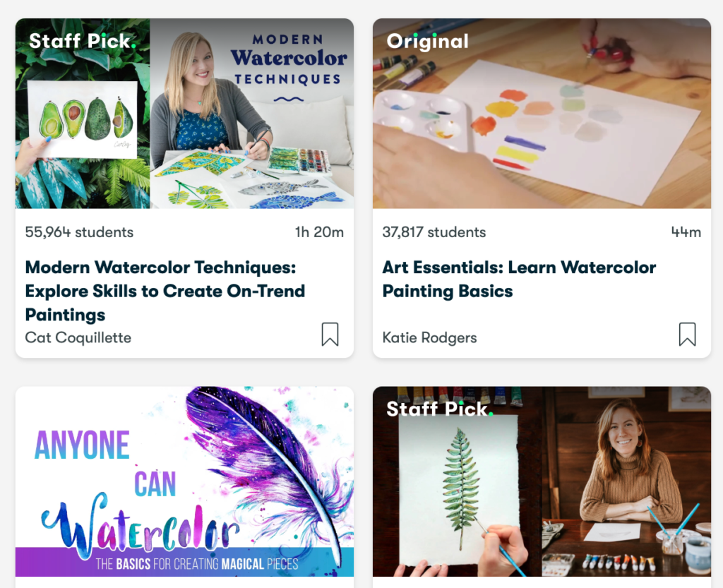Viewport: 723px width, 588px height.
Task: Open the Anyone Can Watercolor feather thumbnail
Action: click(184, 481)
